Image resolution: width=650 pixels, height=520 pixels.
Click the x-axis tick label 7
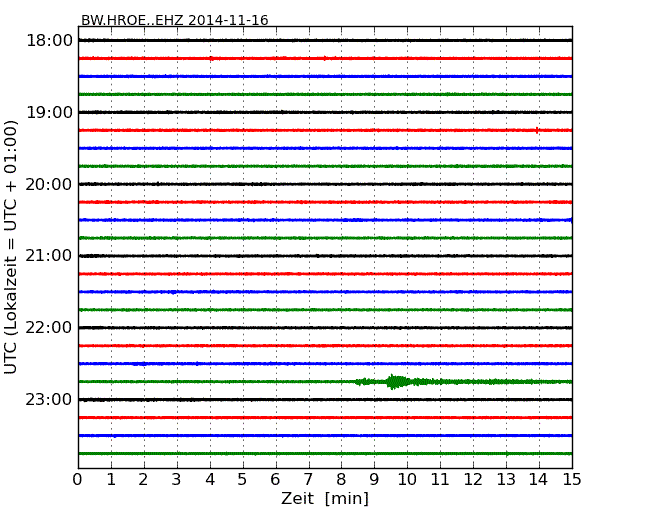pyautogui.click(x=308, y=480)
